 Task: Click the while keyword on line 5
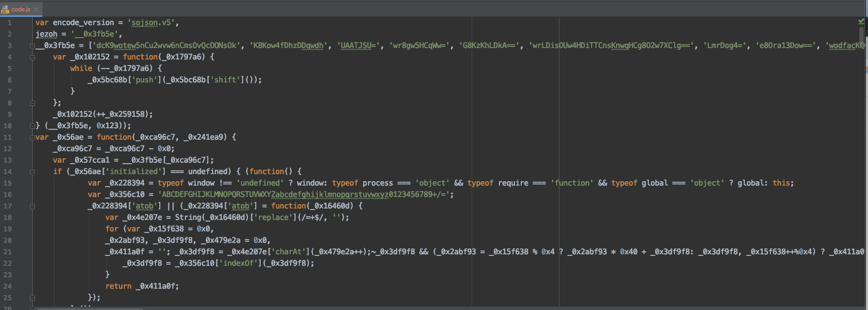[x=81, y=68]
